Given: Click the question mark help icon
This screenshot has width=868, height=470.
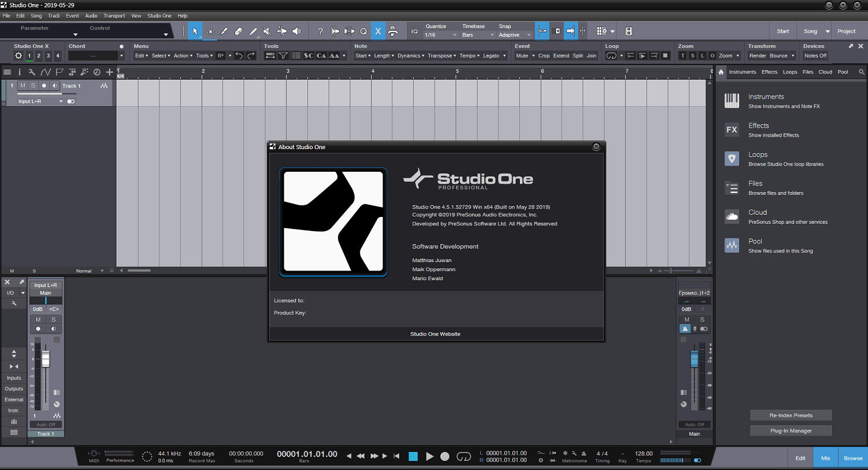Looking at the screenshot, I should click(x=320, y=32).
